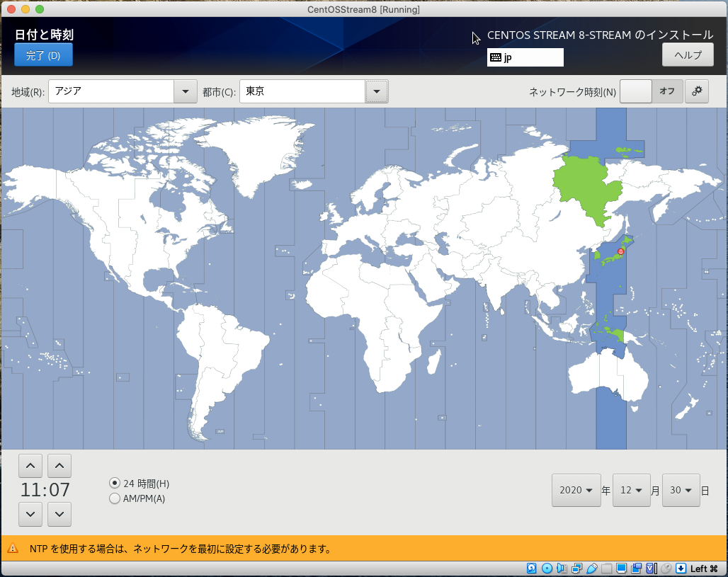This screenshot has width=728, height=577.
Task: Increment the hour with the up stepper
Action: pyautogui.click(x=30, y=465)
